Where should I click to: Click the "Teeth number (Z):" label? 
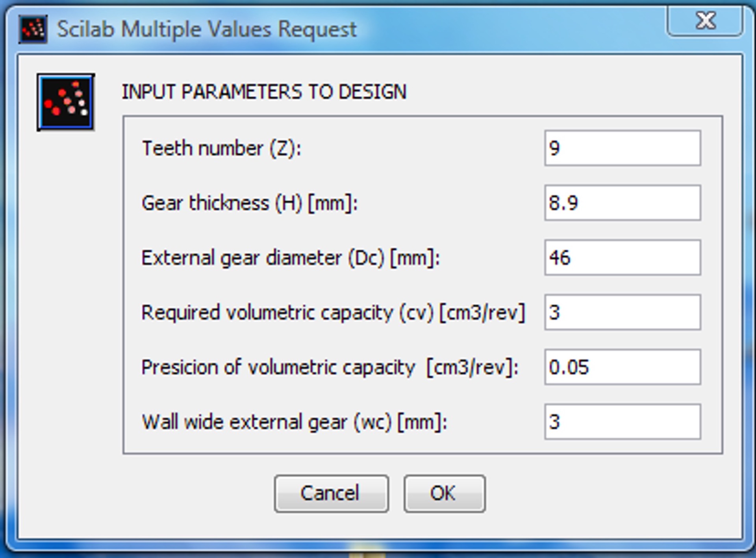221,149
